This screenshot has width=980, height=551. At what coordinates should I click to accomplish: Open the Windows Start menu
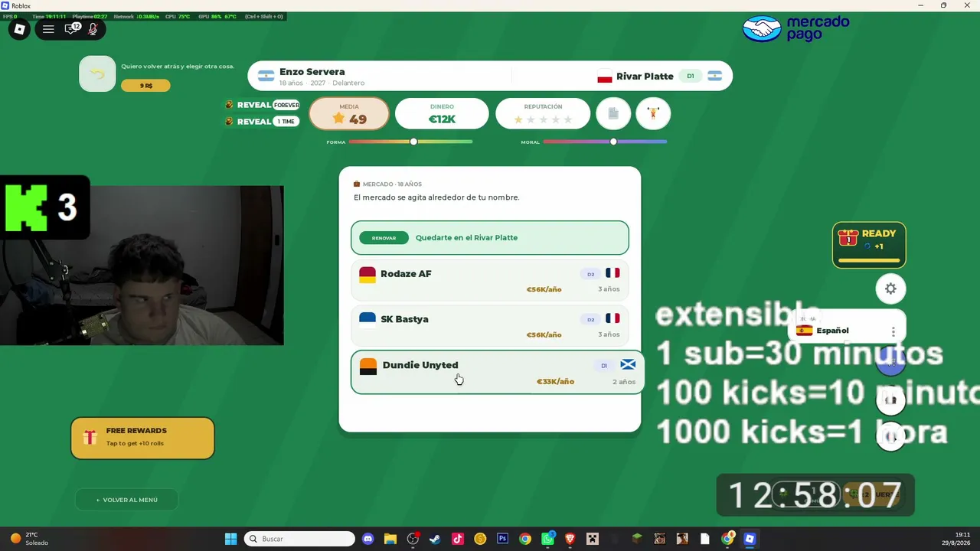point(230,539)
